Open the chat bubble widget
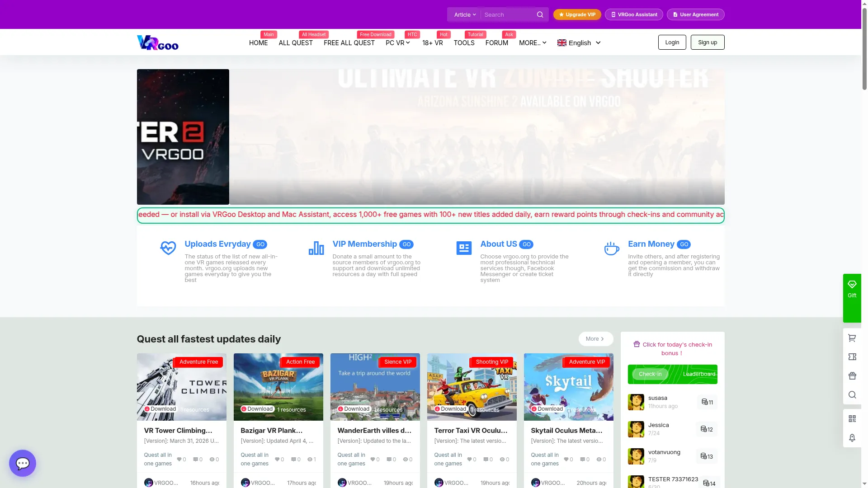 [x=23, y=463]
